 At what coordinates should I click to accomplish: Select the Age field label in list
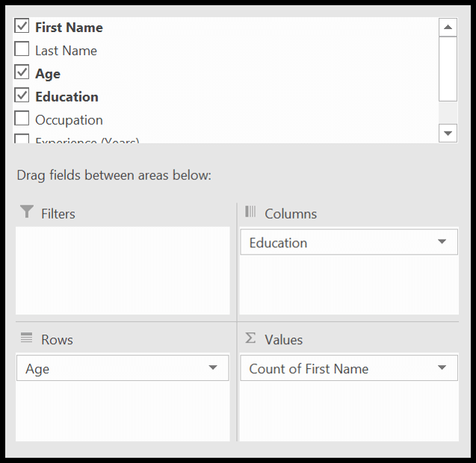click(x=48, y=74)
